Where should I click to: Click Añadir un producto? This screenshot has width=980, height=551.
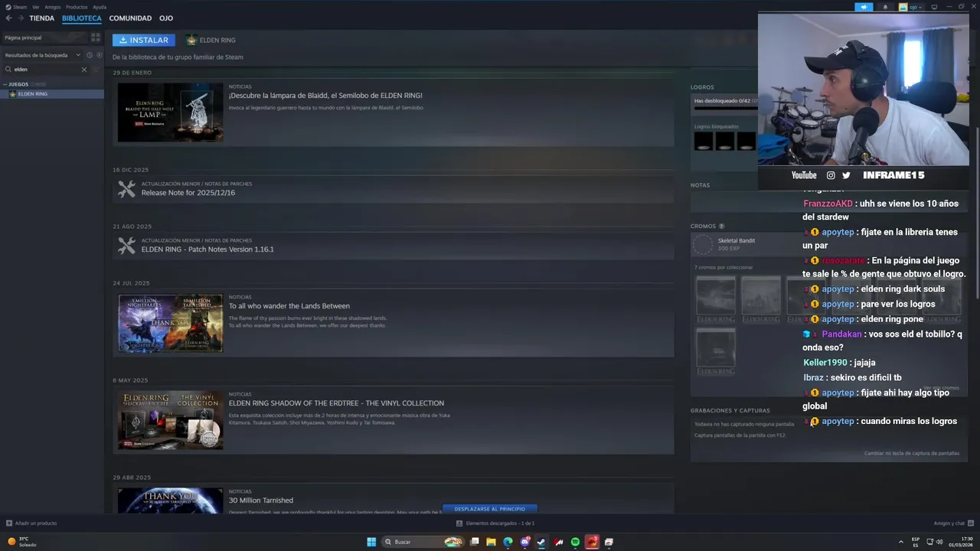coord(31,523)
